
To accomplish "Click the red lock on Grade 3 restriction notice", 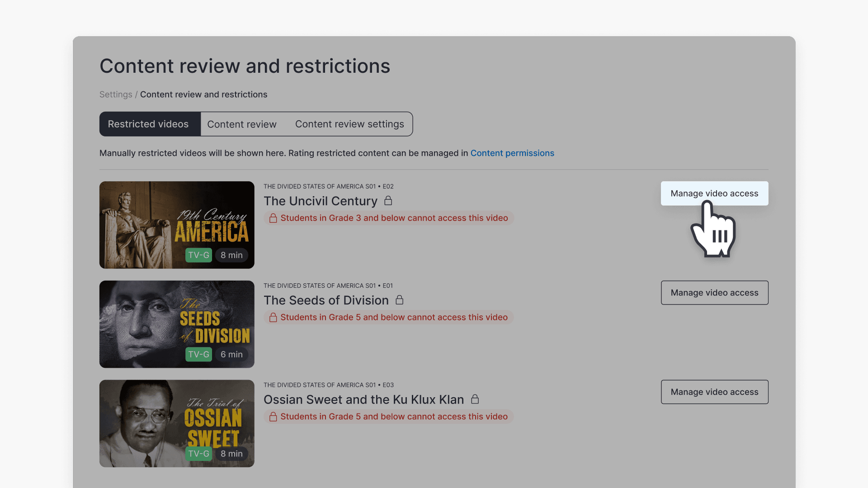I will pos(273,218).
